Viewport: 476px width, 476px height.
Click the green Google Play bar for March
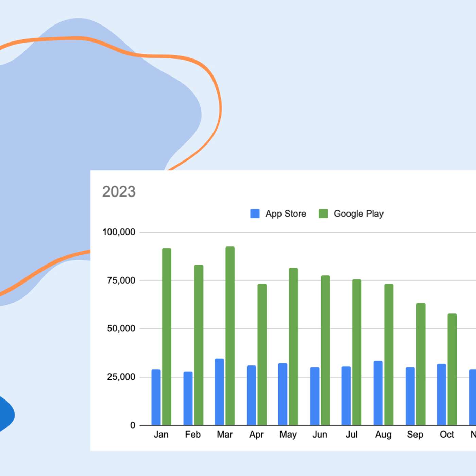tap(230, 336)
